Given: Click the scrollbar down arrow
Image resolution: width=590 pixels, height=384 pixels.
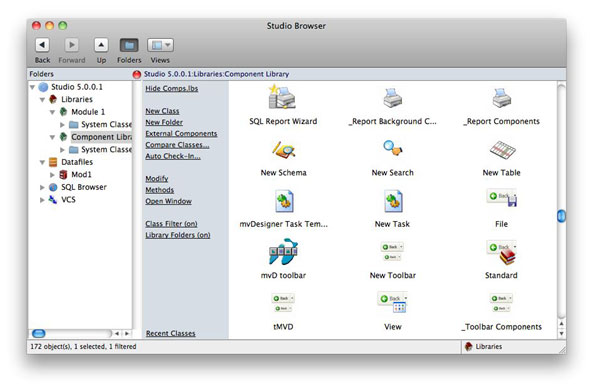Looking at the screenshot, I should coord(561,333).
